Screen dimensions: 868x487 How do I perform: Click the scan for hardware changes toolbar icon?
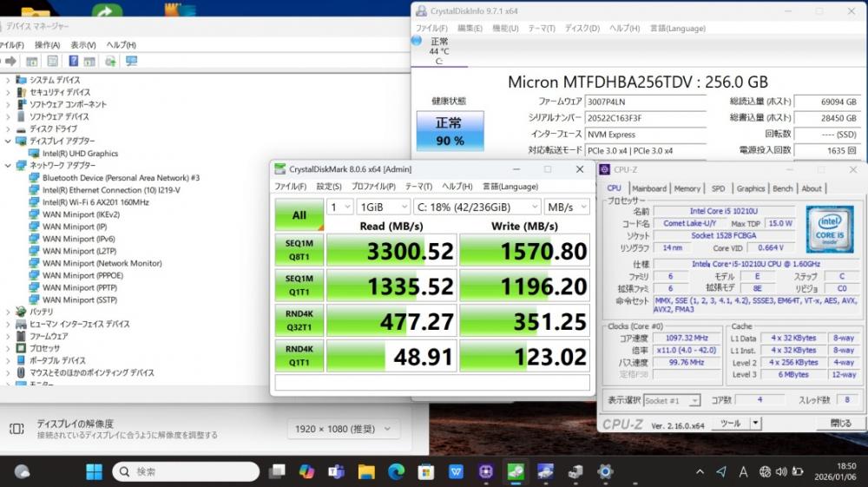(131, 62)
